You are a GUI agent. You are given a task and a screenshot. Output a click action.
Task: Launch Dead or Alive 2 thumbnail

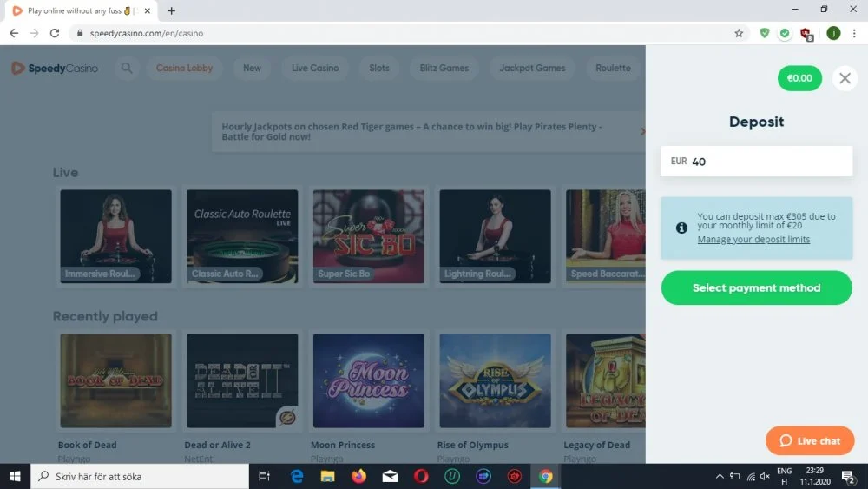242,380
